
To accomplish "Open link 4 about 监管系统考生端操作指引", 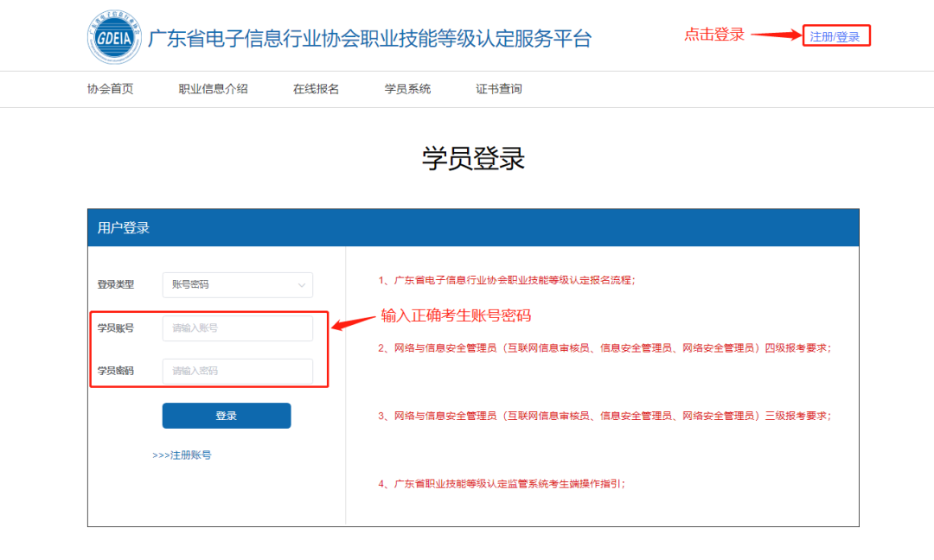I will 502,484.
